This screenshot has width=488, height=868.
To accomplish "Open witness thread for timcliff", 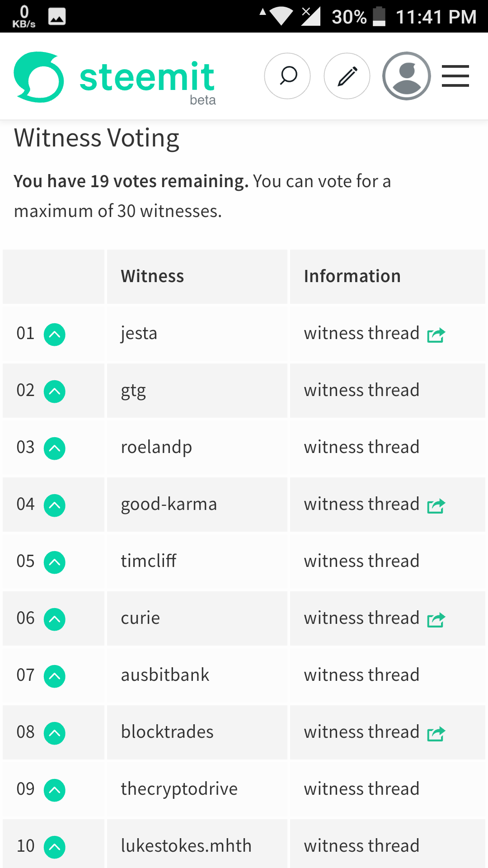I will click(361, 561).
